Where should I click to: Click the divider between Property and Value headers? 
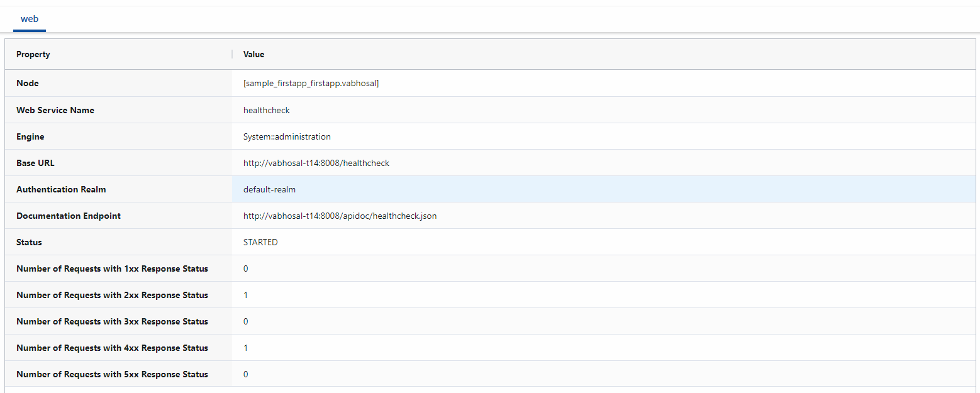(232, 55)
